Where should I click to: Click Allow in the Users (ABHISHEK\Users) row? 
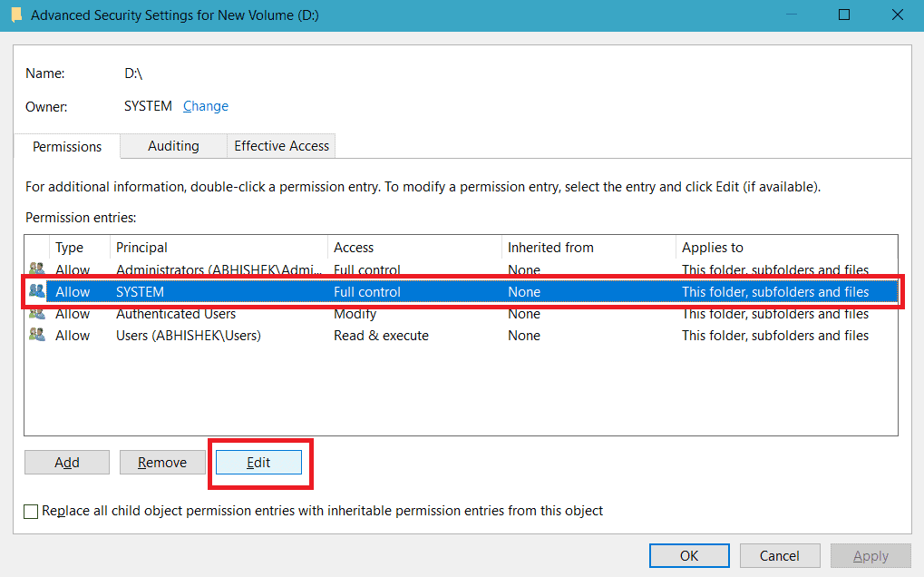pyautogui.click(x=73, y=336)
